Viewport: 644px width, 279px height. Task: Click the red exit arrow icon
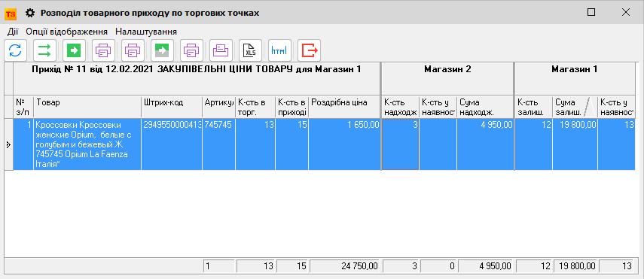click(309, 51)
